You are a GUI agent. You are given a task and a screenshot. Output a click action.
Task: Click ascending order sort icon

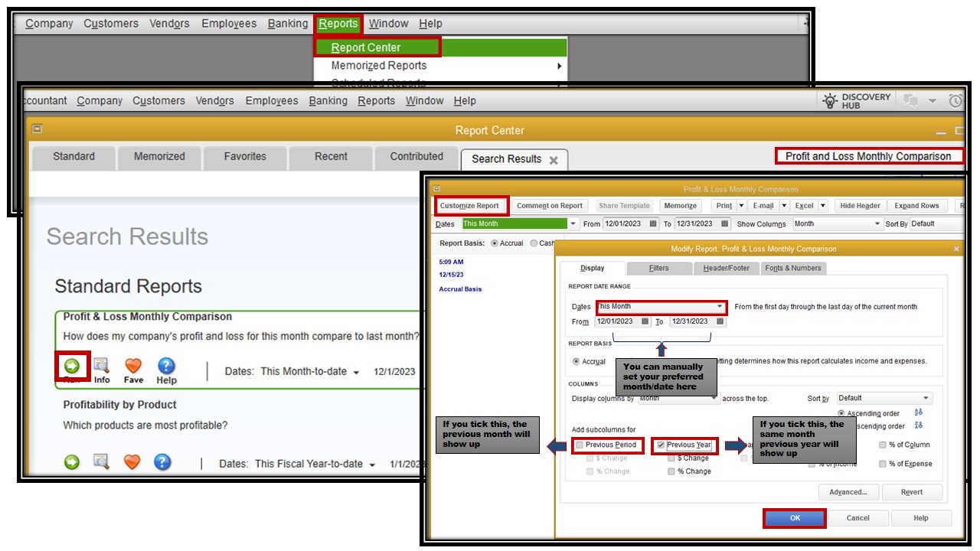[919, 412]
